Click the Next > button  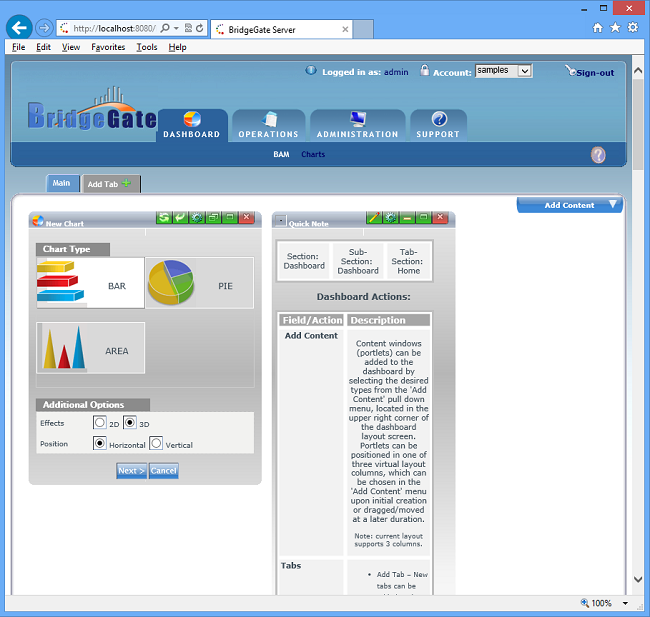click(x=131, y=470)
